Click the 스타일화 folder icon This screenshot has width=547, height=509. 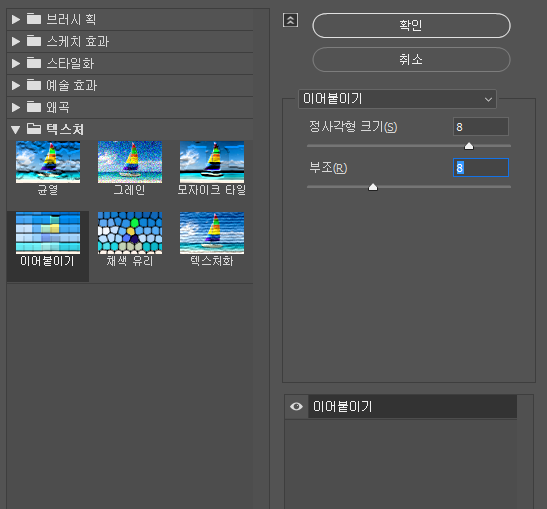(x=34, y=63)
